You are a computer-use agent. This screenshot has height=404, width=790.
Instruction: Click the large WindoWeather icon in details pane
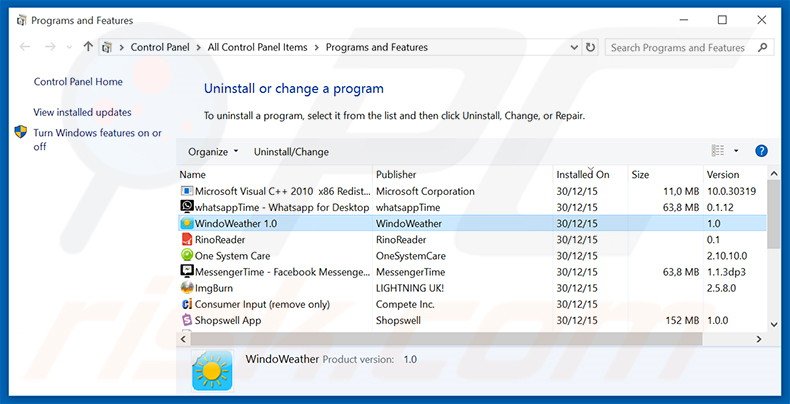[212, 371]
